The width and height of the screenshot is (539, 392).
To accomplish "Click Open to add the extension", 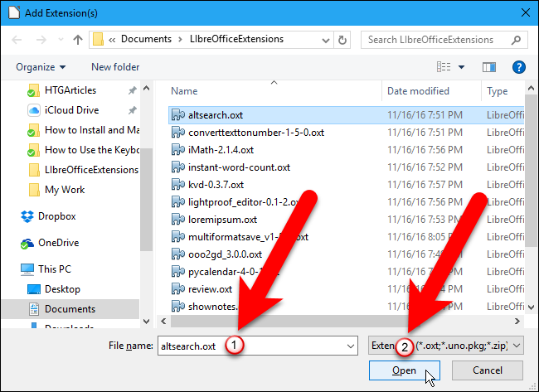I will [x=405, y=370].
